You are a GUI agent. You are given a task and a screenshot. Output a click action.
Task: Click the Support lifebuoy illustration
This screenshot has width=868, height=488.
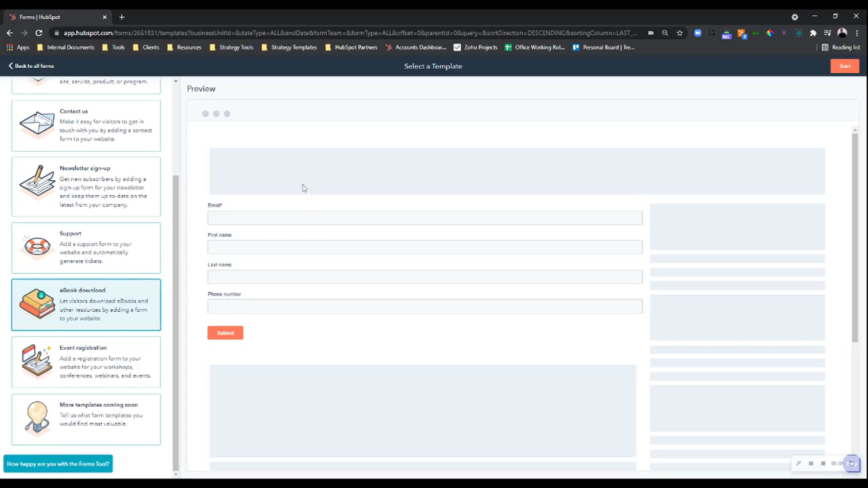click(x=37, y=246)
